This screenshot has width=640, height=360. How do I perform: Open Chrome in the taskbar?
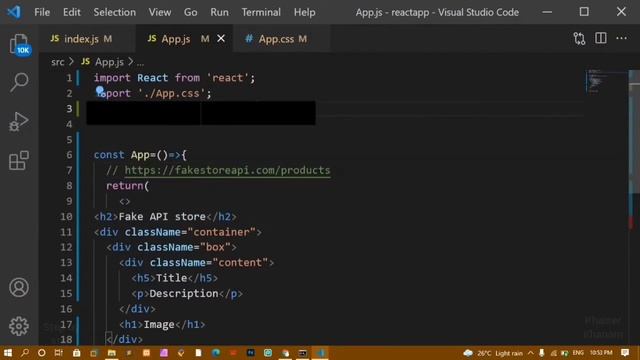[285, 353]
